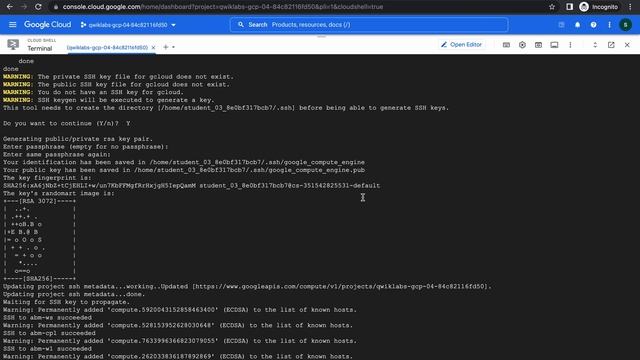This screenshot has height=360, width=640.
Task: Open the console settings three-dot menu
Action: coord(609,25)
